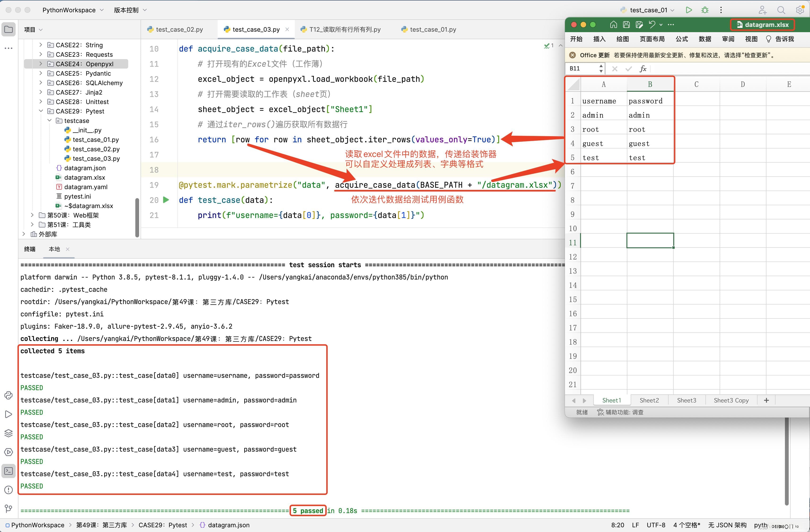
Task: Click the project tree vertical scrollbar
Action: (137, 218)
